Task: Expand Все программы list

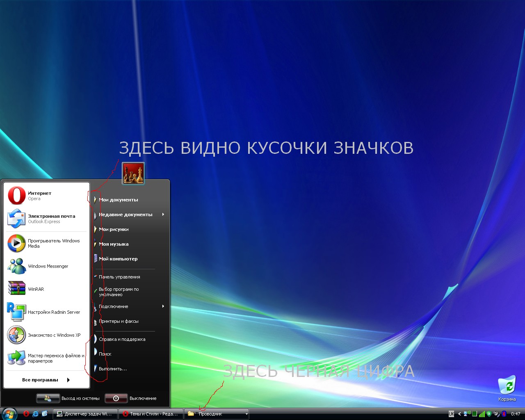Action: click(x=46, y=380)
